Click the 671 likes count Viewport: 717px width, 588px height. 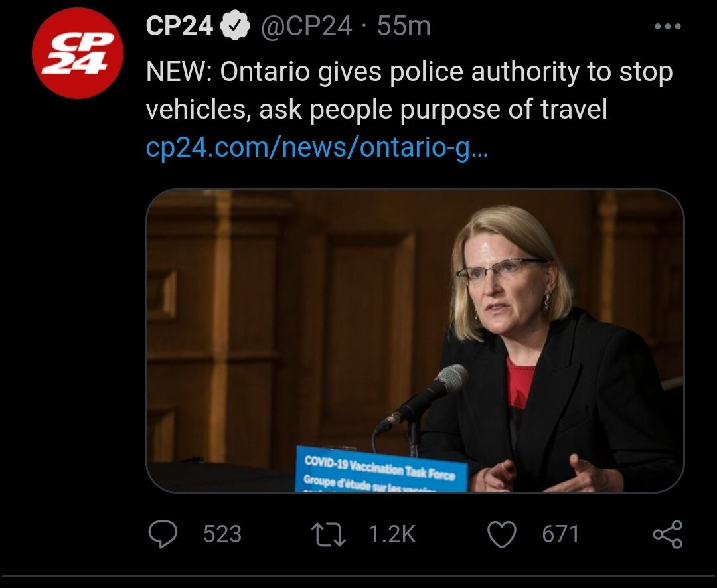click(x=561, y=534)
